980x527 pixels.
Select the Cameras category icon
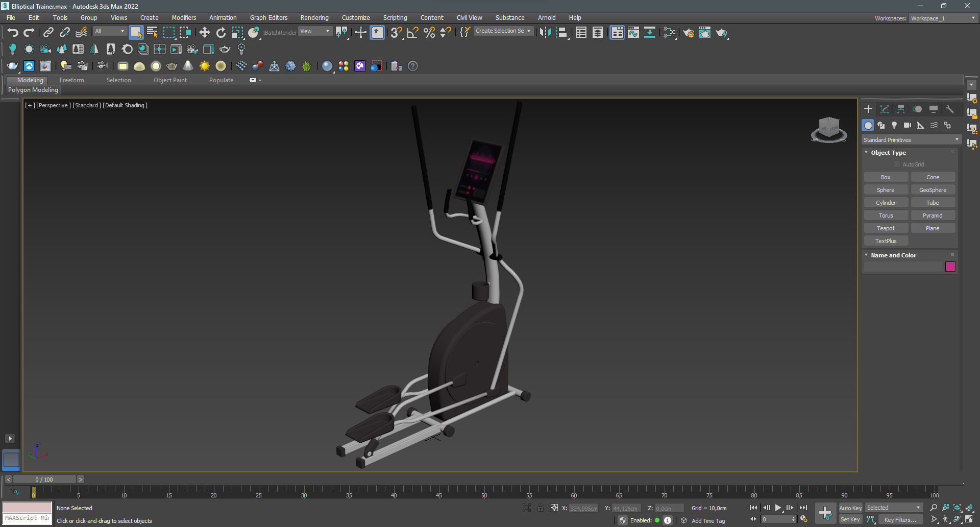click(908, 125)
